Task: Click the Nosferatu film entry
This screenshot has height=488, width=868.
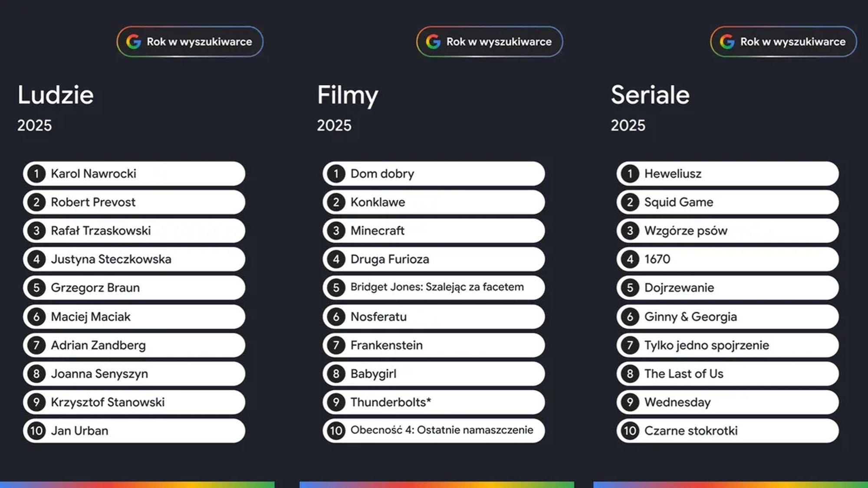Action: tap(434, 317)
